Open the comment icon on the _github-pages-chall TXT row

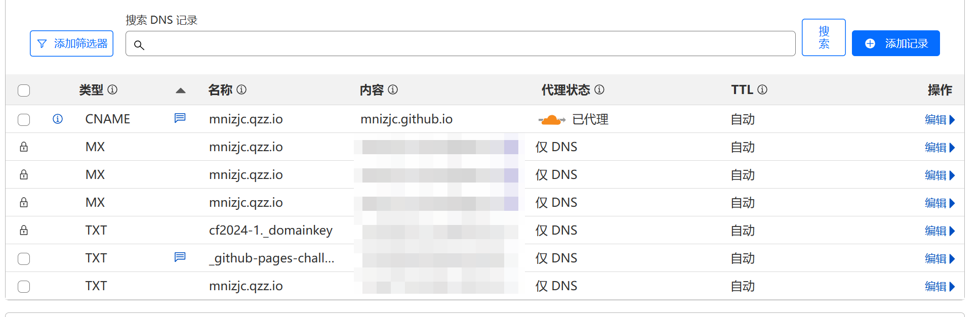180,257
